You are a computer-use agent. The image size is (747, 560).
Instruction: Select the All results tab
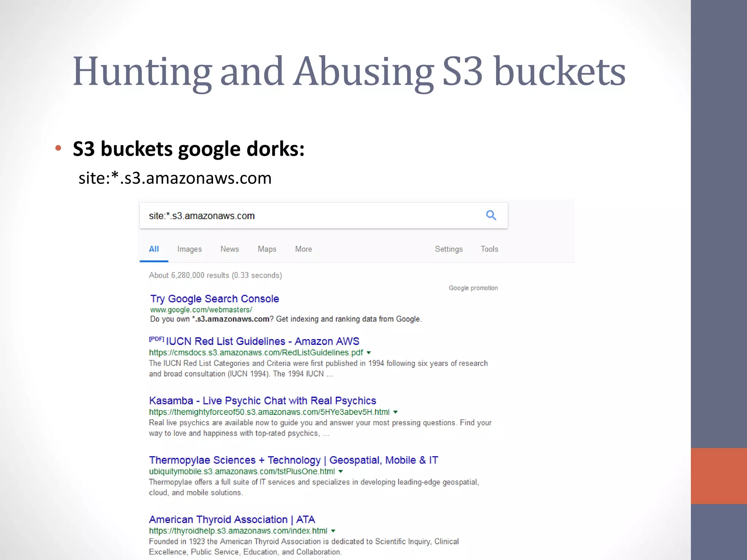coord(154,249)
